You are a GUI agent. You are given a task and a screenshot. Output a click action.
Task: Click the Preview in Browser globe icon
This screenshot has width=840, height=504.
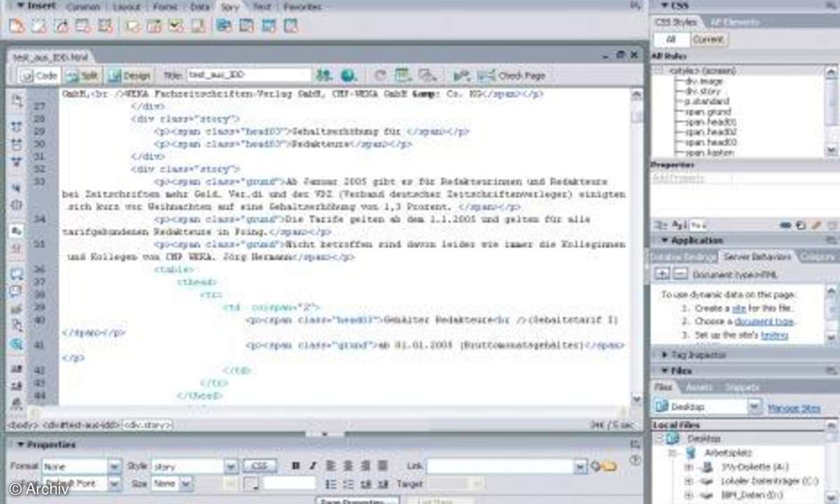pos(348,75)
